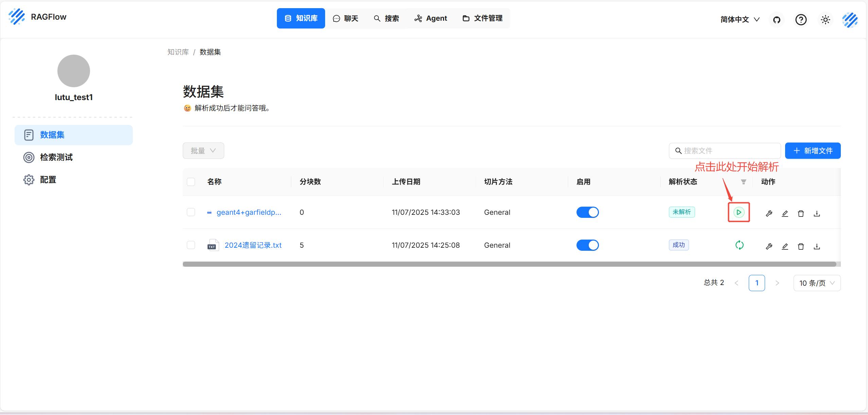Open the GitHub link icon
This screenshot has height=415, width=868.
point(777,20)
